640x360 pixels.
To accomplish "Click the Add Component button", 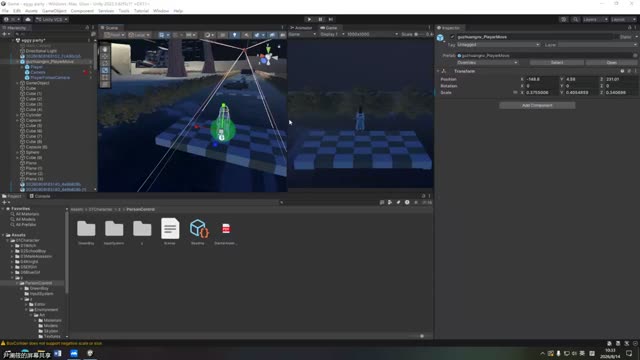I will pos(537,105).
